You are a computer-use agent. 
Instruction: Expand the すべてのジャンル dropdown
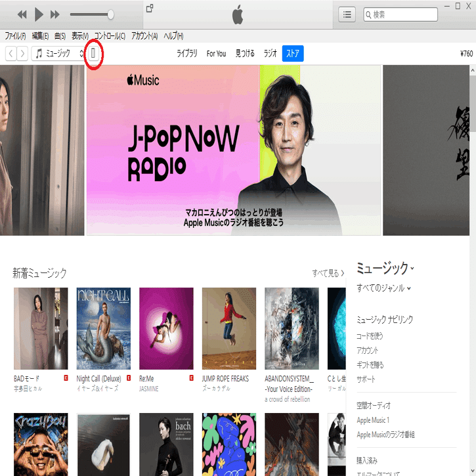pos(383,288)
